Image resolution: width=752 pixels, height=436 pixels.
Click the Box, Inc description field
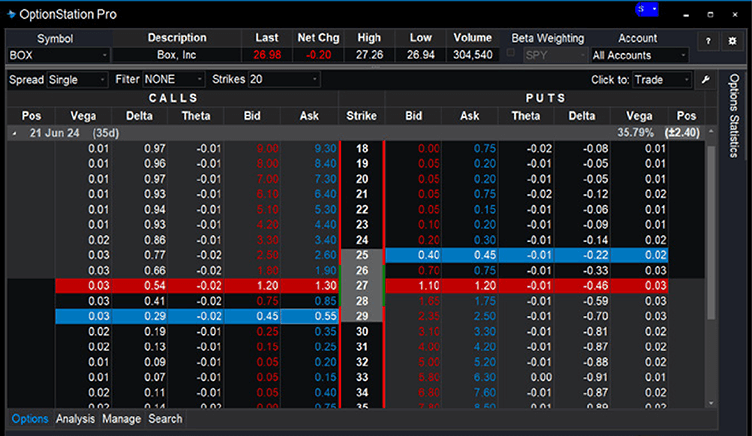tap(176, 55)
